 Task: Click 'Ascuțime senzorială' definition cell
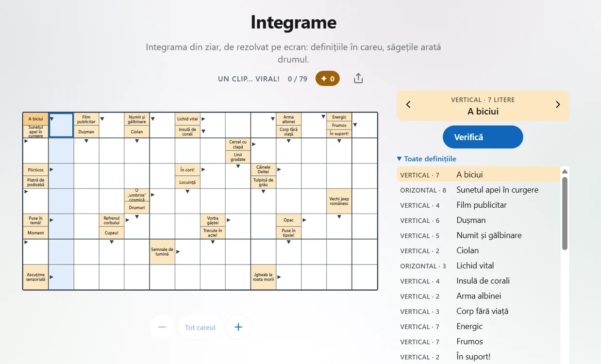(x=35, y=277)
